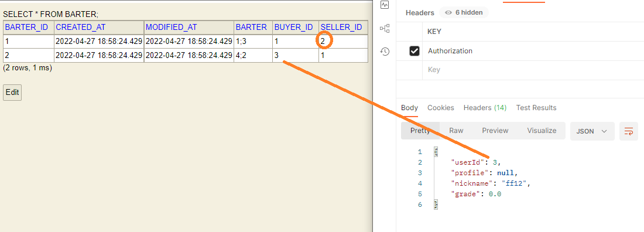The image size is (644, 232).
Task: Click the SELECT * FROM BARTER query text
Action: point(51,15)
